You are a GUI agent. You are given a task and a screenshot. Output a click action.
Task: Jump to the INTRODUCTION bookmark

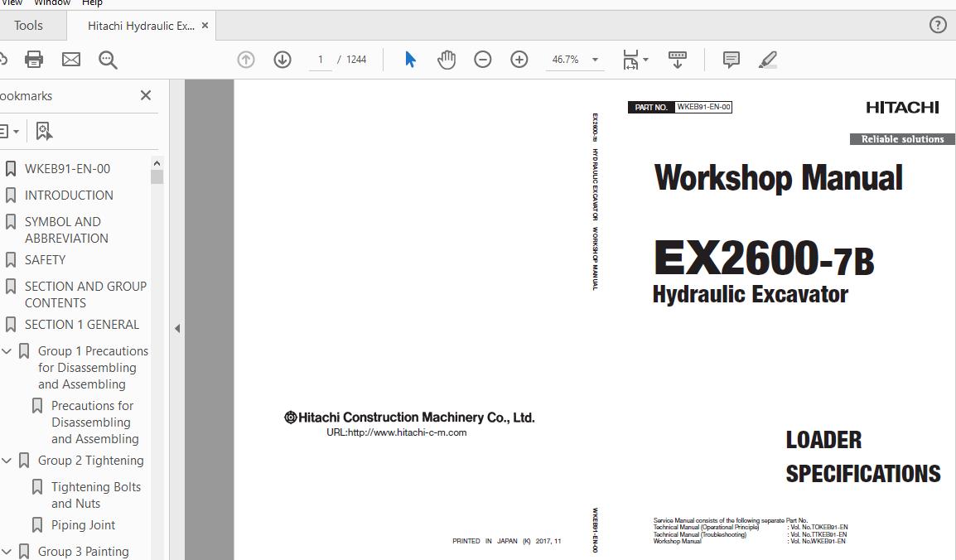tap(69, 196)
